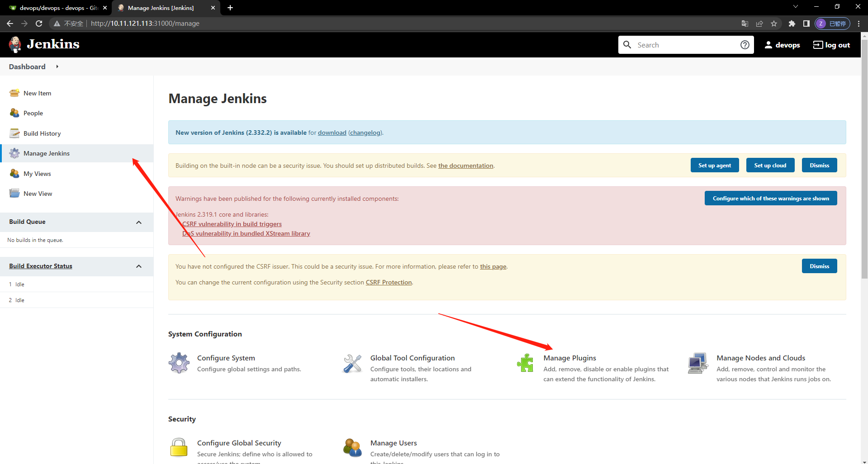
Task: Open the tab search dropdown chevron
Action: [796, 7]
